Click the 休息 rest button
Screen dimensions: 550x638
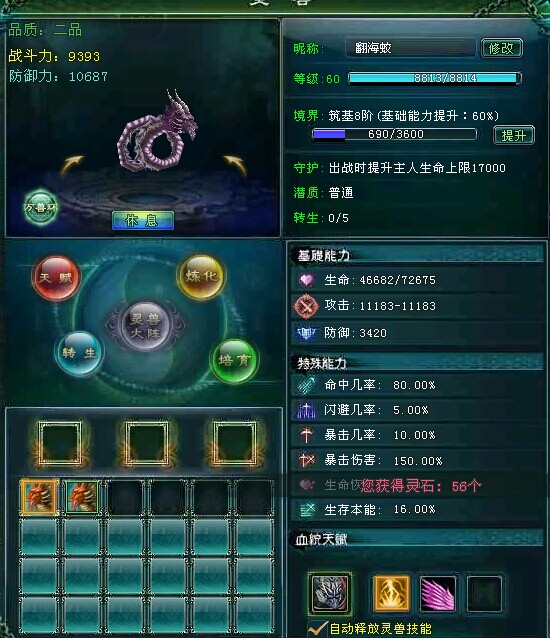click(143, 220)
